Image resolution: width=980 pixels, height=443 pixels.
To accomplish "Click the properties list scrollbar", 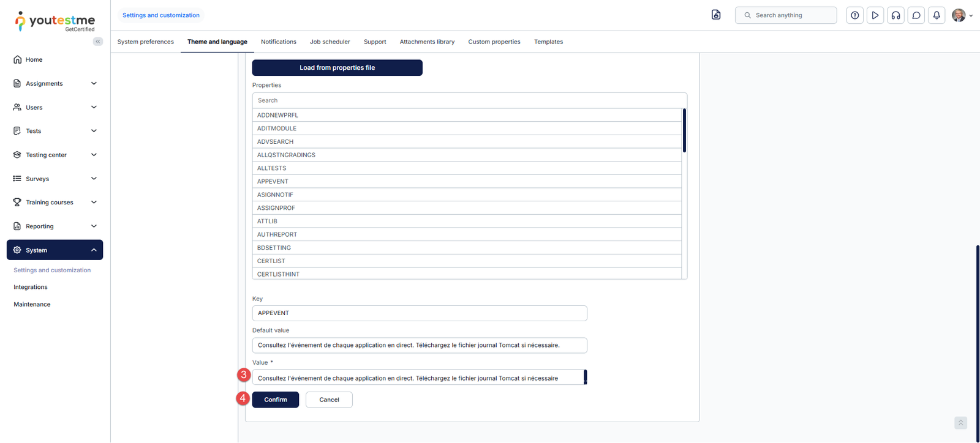I will 684,131.
